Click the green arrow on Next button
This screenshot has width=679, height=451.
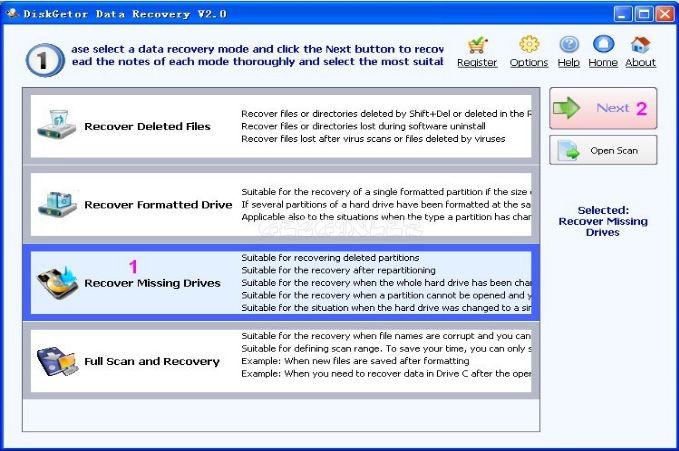pos(566,108)
